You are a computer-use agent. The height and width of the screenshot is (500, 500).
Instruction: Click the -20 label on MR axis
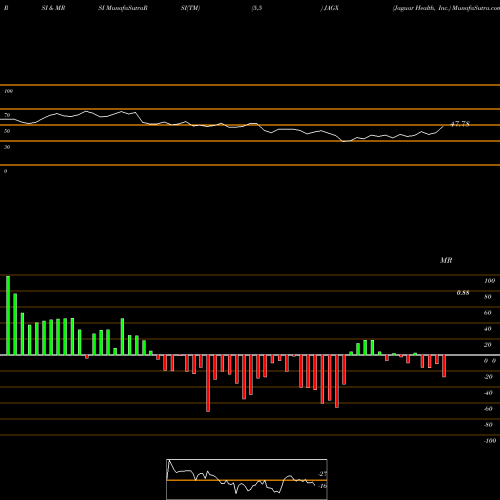point(488,377)
